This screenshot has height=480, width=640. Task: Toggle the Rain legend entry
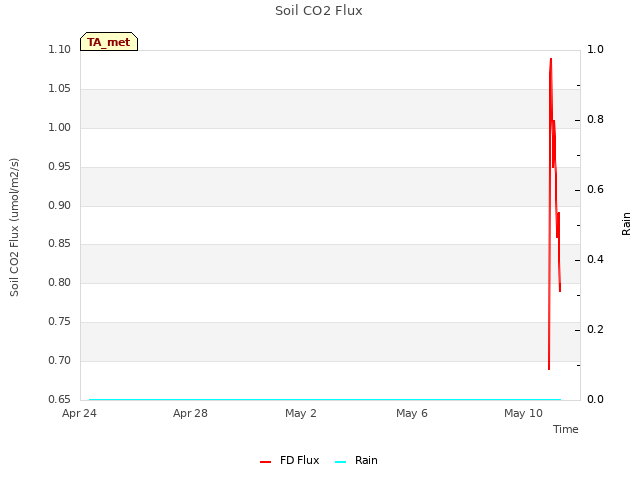point(356,460)
